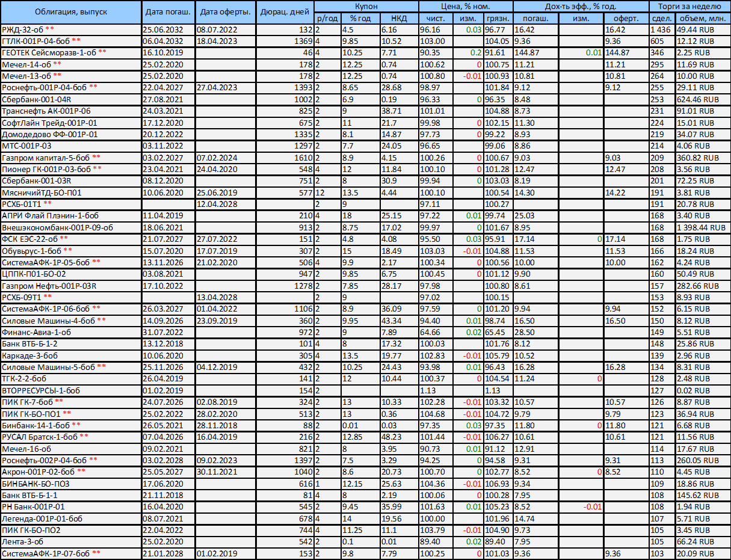
Task: Select the РУСАЛ Братск-1-боб bond name
Action: pyautogui.click(x=40, y=437)
